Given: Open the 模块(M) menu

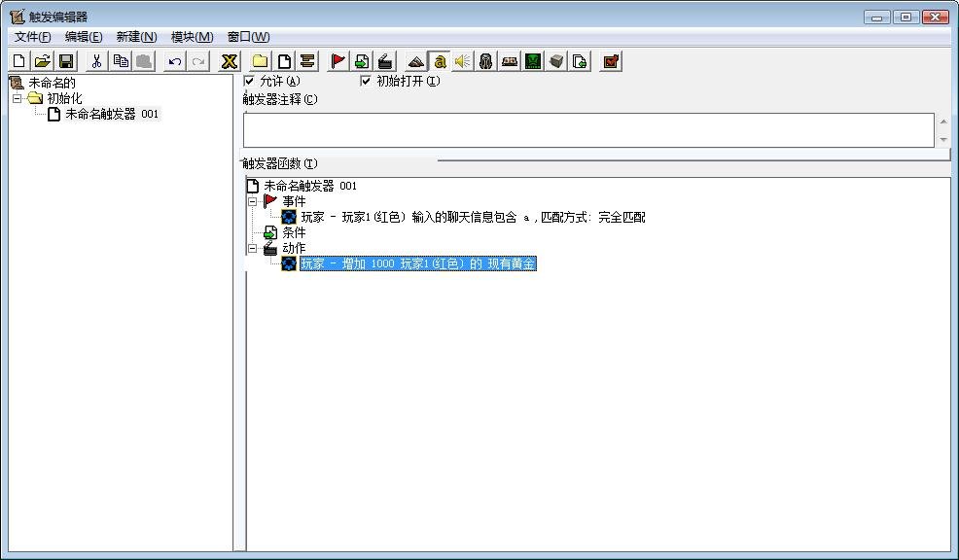Looking at the screenshot, I should point(192,37).
